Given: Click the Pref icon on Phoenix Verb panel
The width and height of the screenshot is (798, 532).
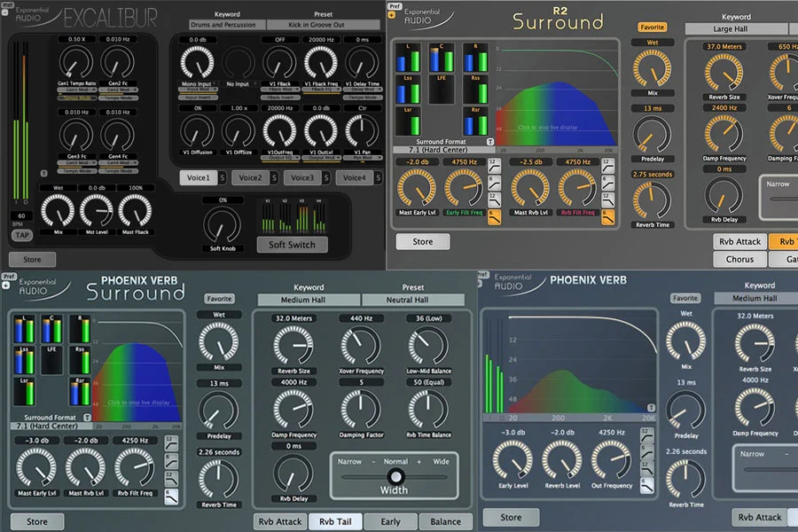Looking at the screenshot, I should [485, 277].
